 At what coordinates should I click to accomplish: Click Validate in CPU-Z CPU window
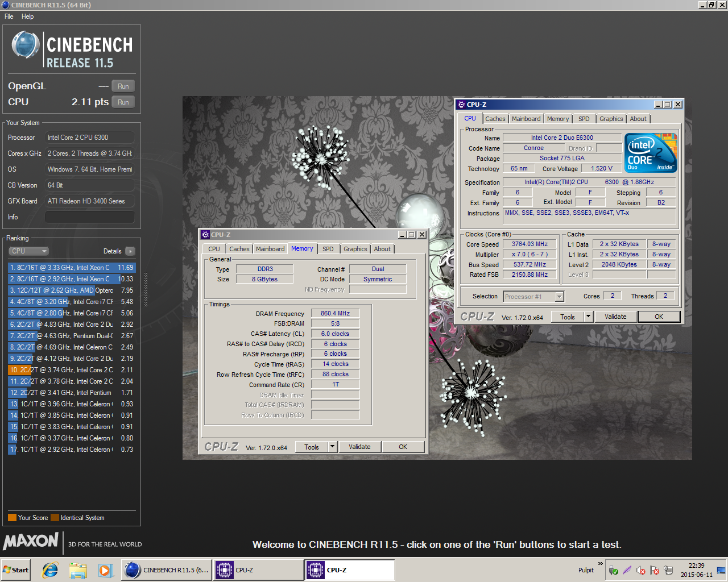coord(615,317)
